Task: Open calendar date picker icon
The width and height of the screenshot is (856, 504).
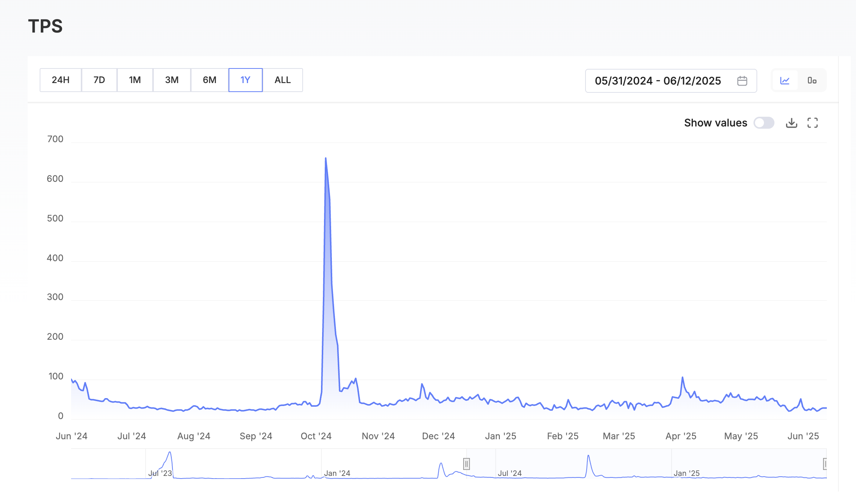Action: click(x=742, y=81)
